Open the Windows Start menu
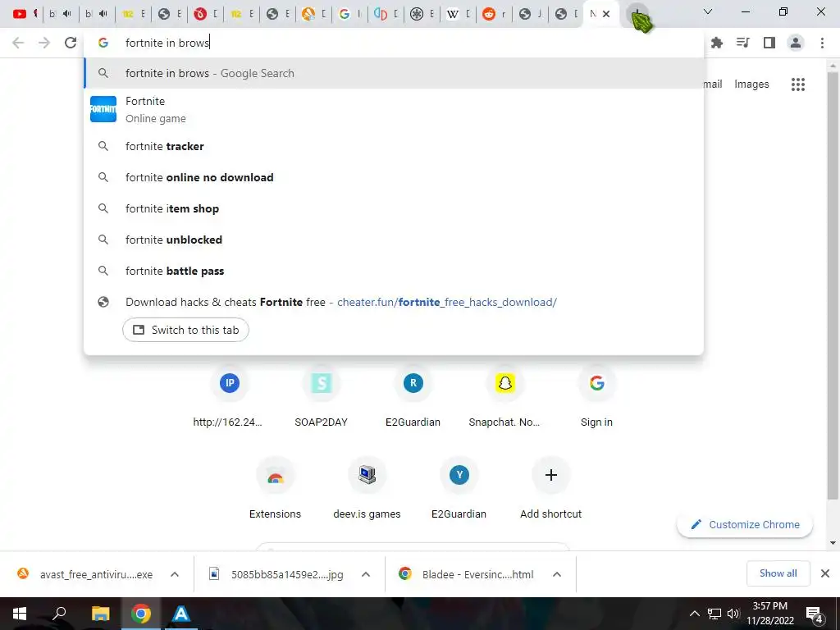Screen dimensions: 840x630 (20, 614)
